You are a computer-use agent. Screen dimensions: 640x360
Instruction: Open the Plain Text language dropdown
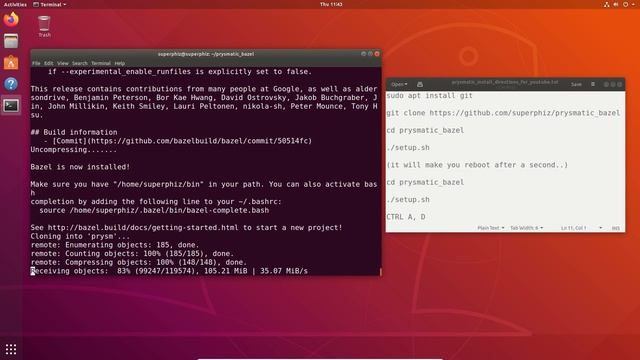[491, 228]
